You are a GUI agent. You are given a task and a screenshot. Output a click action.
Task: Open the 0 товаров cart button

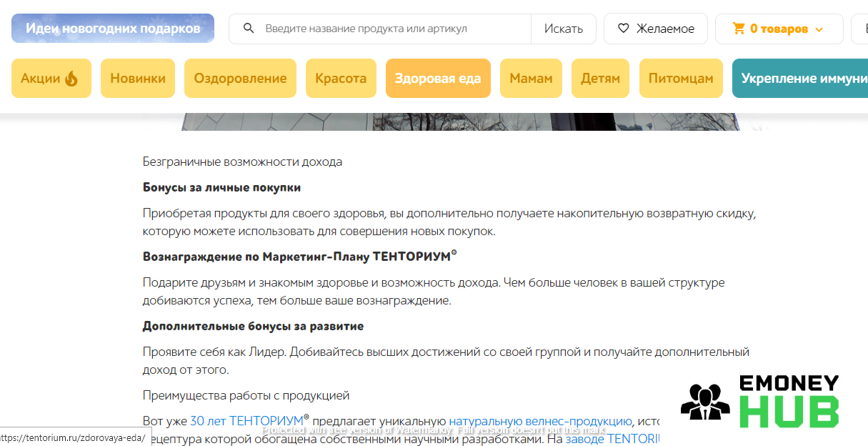779,29
